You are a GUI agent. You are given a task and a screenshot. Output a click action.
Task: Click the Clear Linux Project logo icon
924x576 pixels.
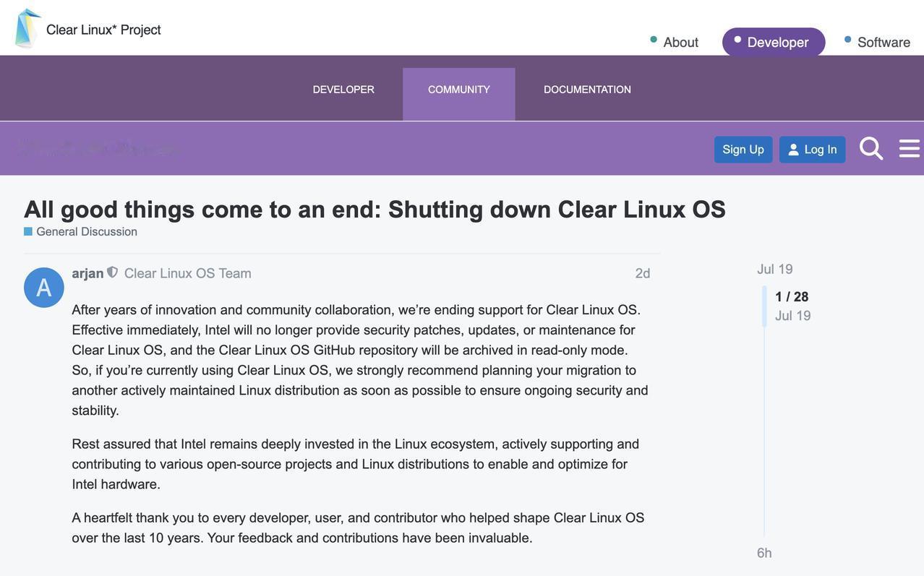tap(27, 29)
